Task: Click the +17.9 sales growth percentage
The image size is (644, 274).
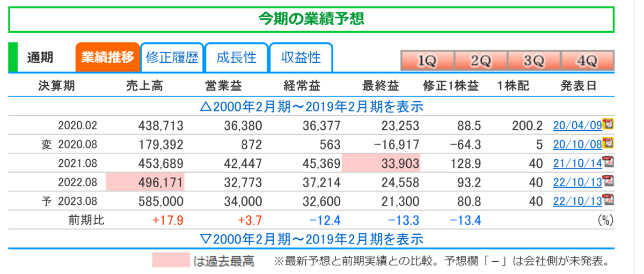Action: (168, 220)
